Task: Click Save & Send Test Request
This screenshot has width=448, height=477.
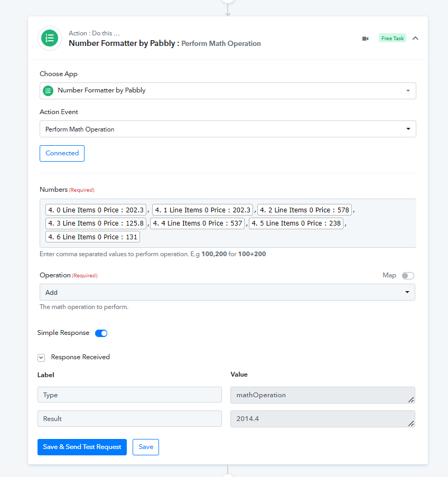Action: (x=82, y=447)
